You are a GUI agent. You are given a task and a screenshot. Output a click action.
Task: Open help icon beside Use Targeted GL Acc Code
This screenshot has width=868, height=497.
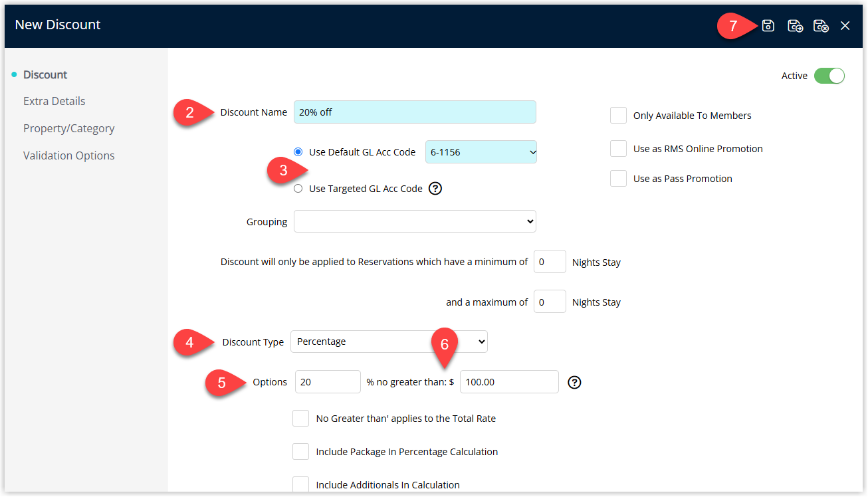pyautogui.click(x=435, y=189)
